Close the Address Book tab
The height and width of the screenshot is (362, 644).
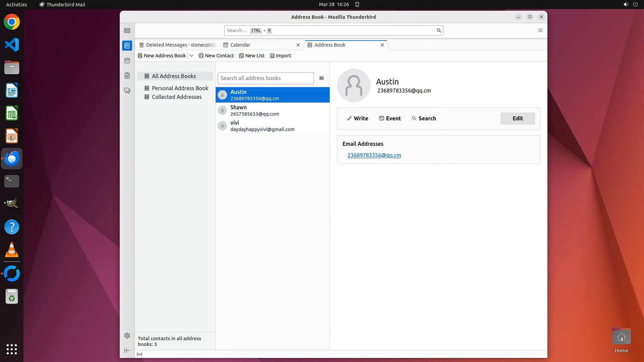tap(382, 45)
